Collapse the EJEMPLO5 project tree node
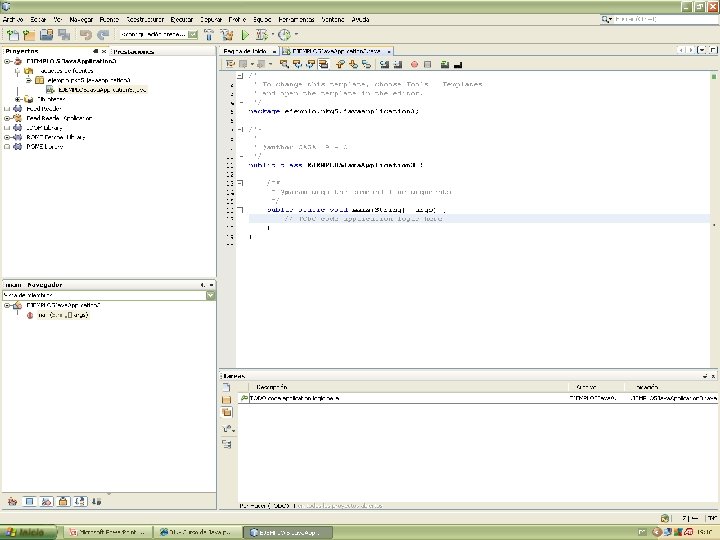This screenshot has height=540, width=720. (7, 61)
